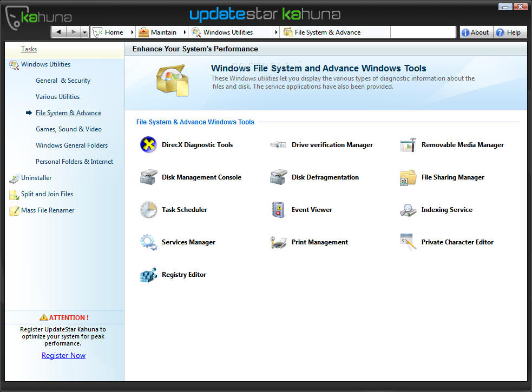Click the Registry Editor cubes icon
The height and width of the screenshot is (392, 532).
149,275
